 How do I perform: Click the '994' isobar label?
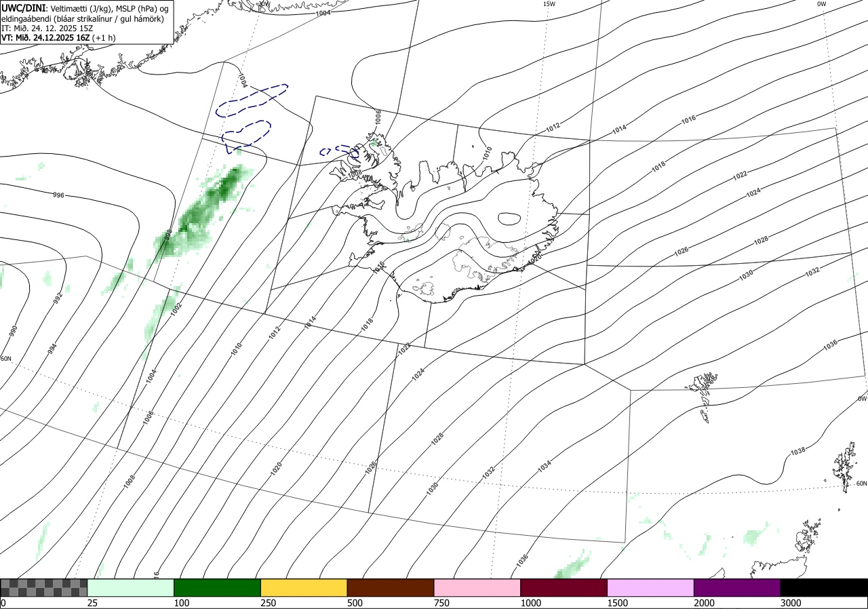click(53, 347)
